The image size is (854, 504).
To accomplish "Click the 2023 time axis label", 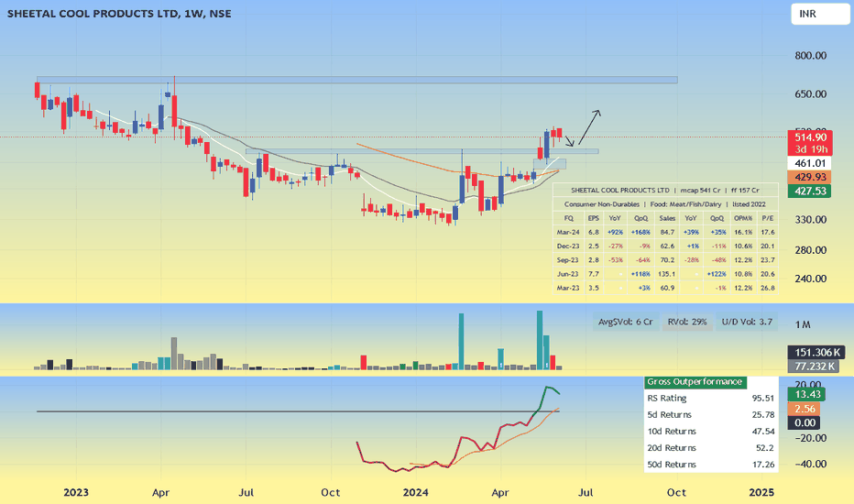I will click(x=76, y=493).
